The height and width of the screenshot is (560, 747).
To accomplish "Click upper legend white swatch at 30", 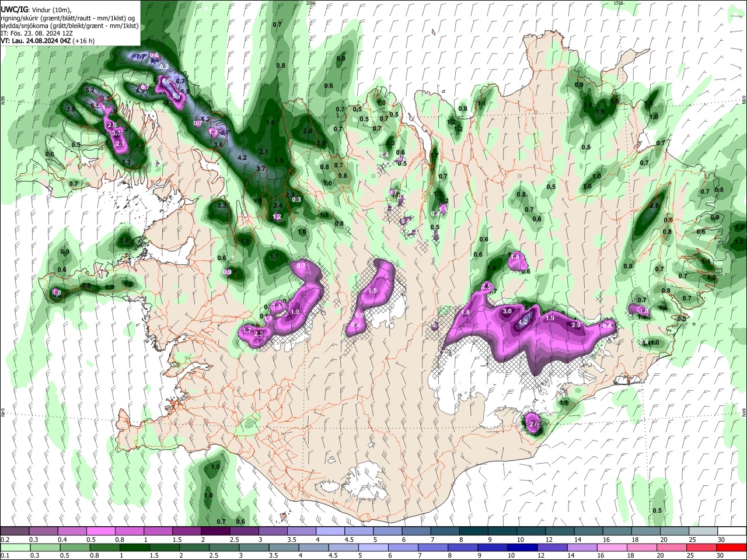I will click(x=731, y=531).
